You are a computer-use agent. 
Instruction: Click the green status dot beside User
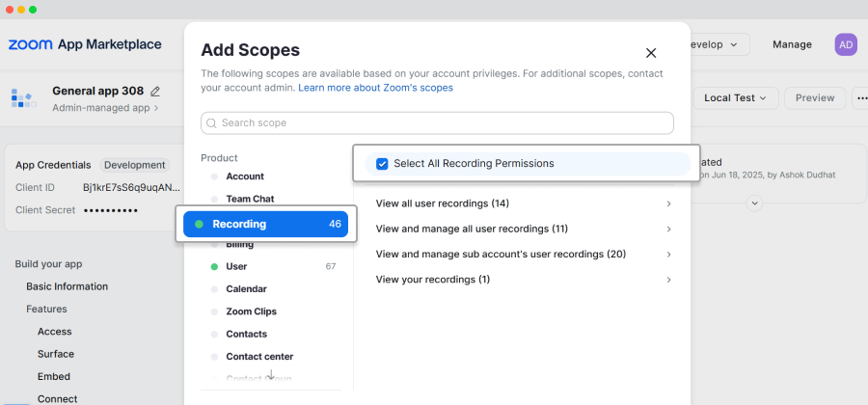tap(214, 267)
